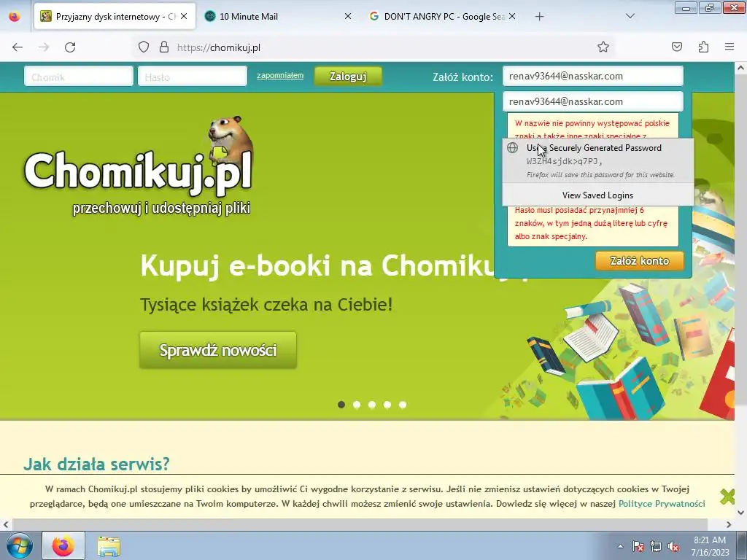Click the taskbar clock showing 8:21 AM
Screen dimensions: 747x560
710,546
